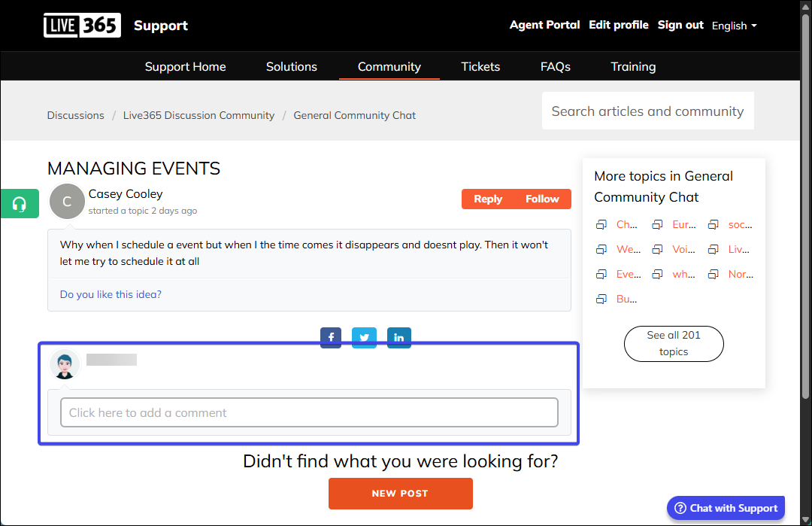812x526 pixels.
Task: Open the "Bu..." topic link
Action: (x=626, y=299)
